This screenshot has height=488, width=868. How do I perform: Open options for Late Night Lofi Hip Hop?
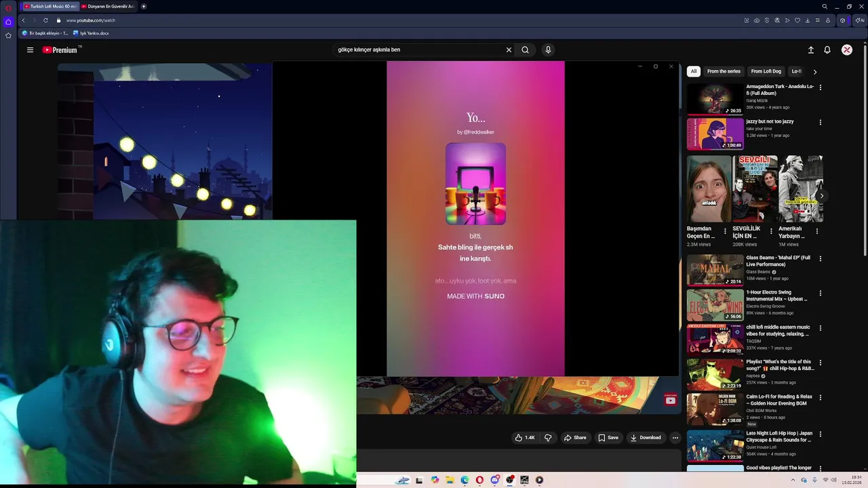tap(821, 434)
